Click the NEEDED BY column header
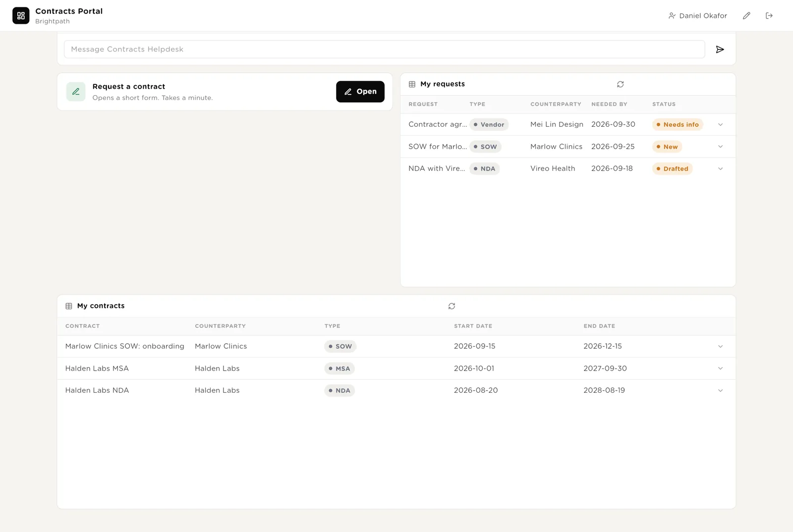793x532 pixels. point(609,105)
